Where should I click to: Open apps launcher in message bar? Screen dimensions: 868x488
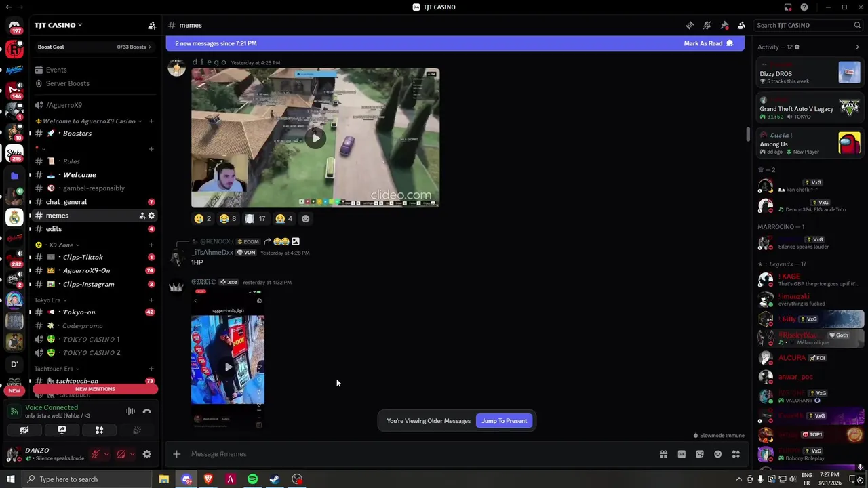736,454
